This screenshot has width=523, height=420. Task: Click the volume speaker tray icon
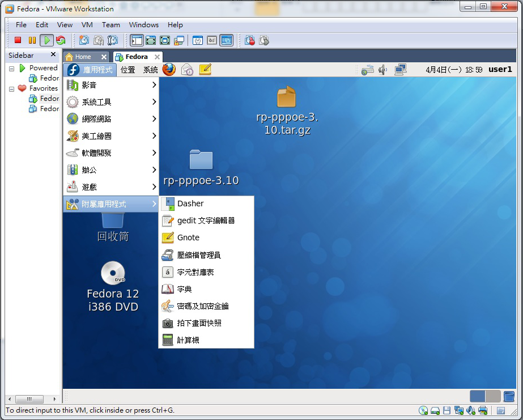382,70
